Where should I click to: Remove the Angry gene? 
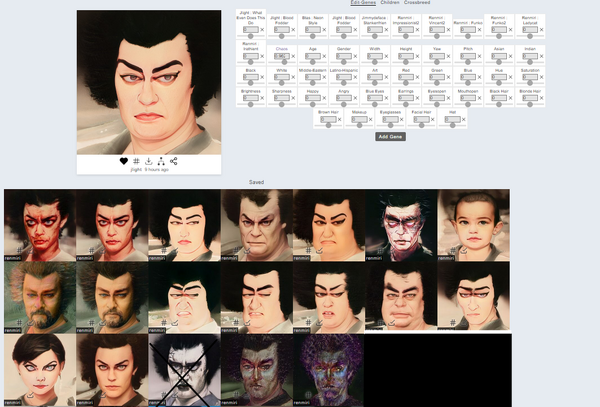click(x=355, y=98)
